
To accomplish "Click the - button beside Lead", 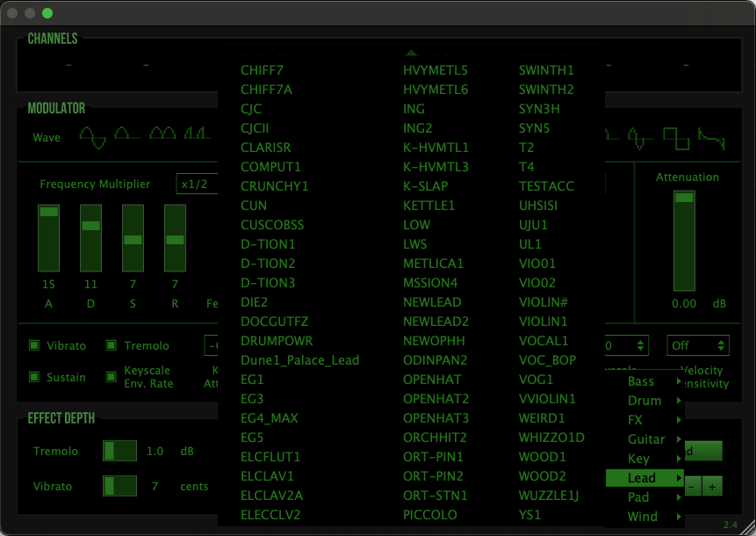I will pos(691,485).
